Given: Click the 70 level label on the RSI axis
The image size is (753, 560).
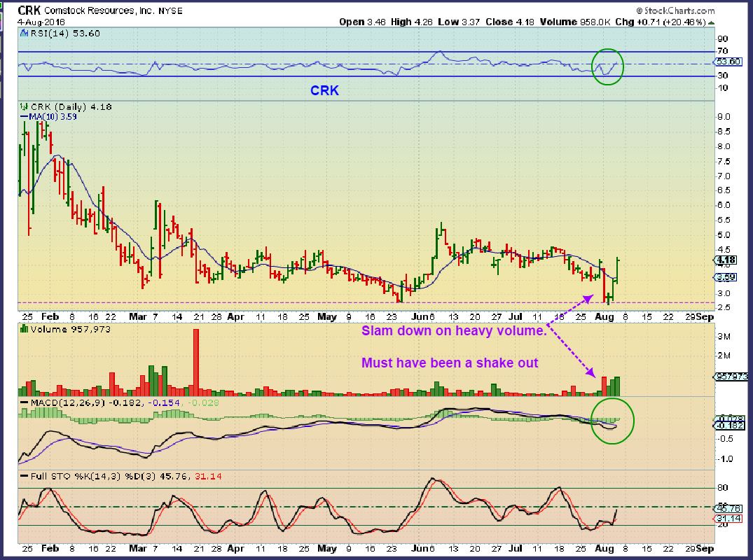Looking at the screenshot, I should tap(723, 51).
